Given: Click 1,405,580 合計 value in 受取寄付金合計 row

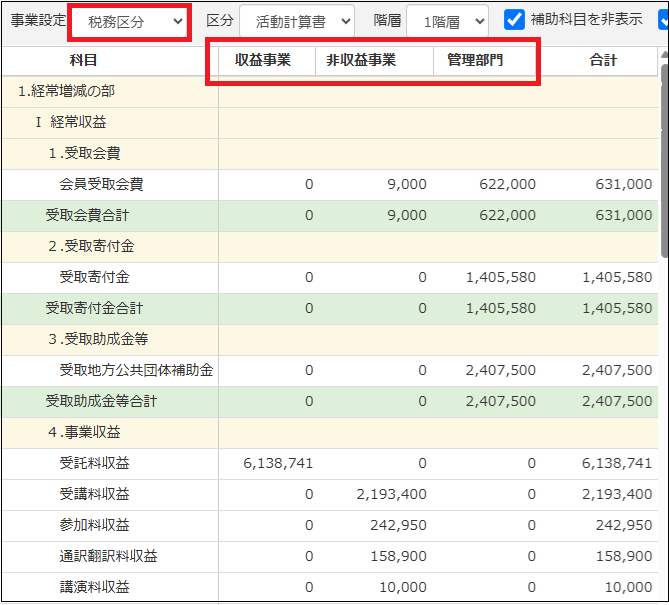Looking at the screenshot, I should pyautogui.click(x=617, y=308).
